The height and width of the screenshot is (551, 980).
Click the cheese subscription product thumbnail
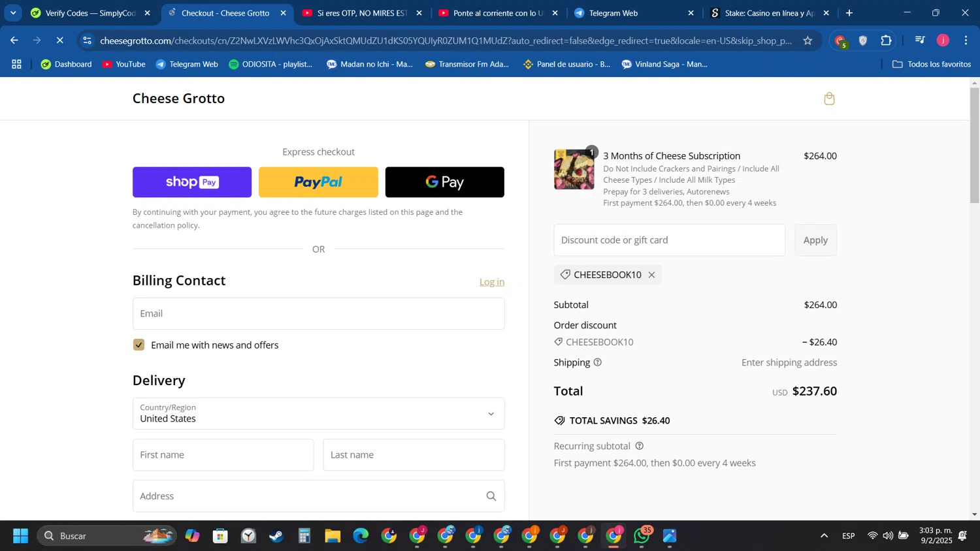point(574,170)
